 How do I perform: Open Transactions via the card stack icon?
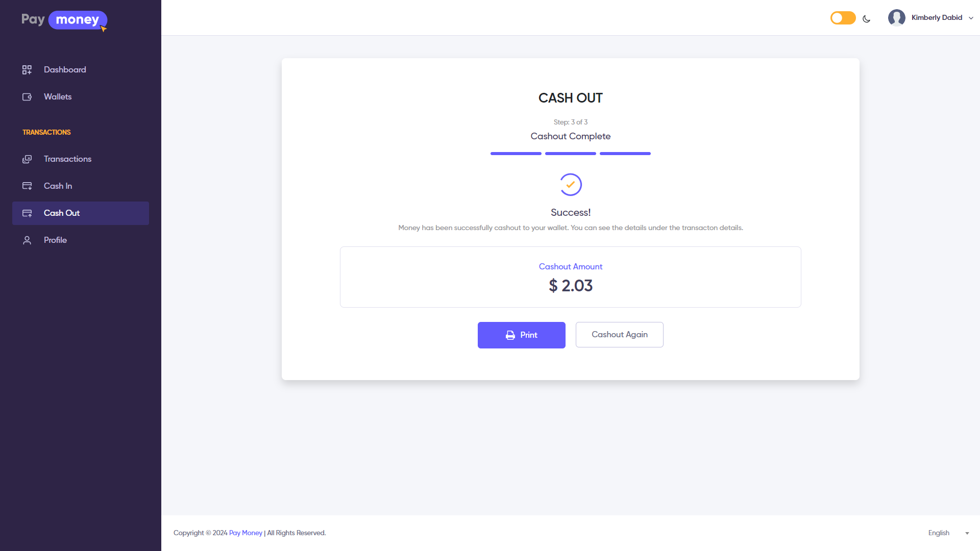tap(27, 159)
